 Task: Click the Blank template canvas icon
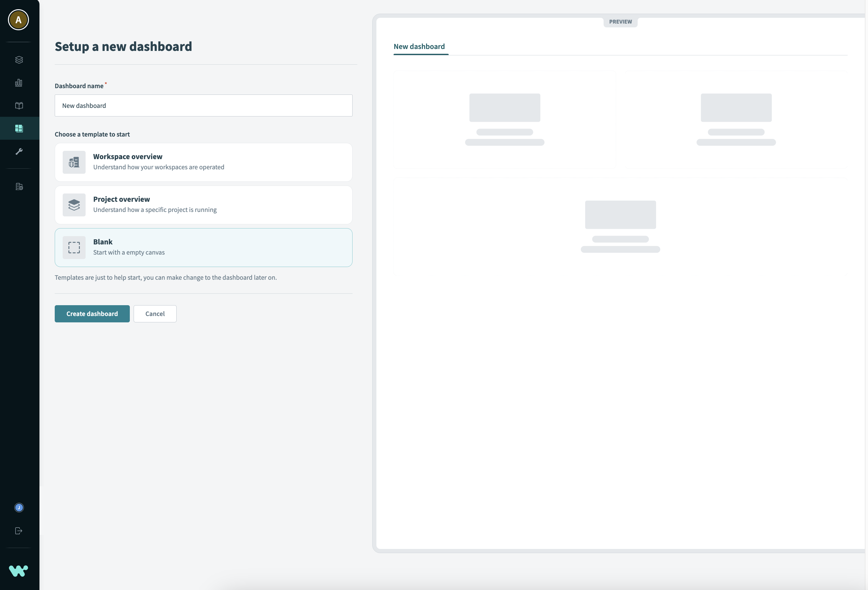click(x=74, y=247)
